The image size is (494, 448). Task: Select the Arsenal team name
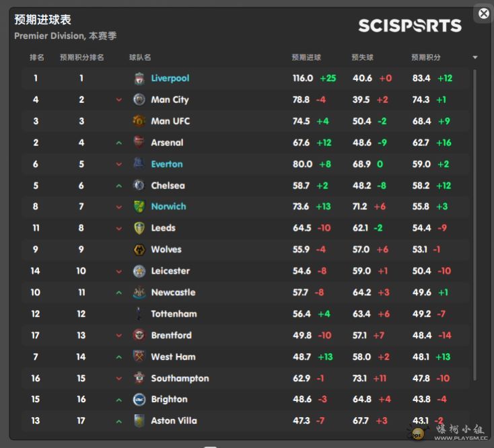pos(167,143)
